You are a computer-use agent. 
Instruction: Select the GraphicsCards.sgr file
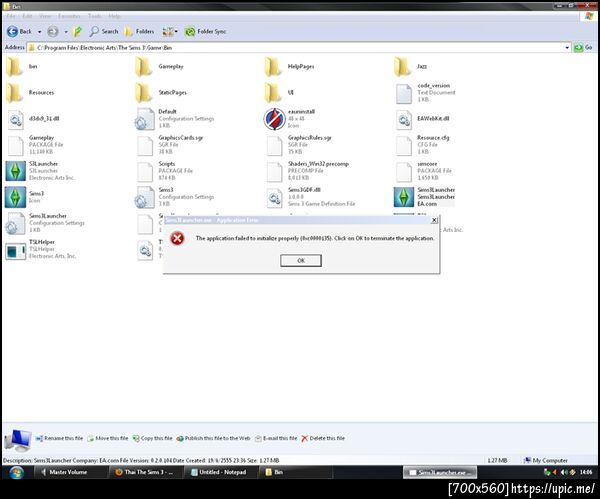(170, 145)
